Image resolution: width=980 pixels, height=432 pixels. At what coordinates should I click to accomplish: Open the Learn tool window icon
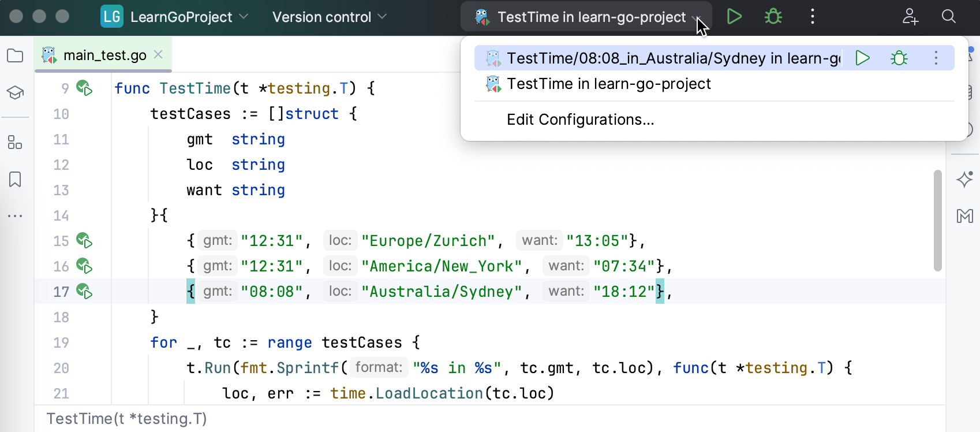click(x=15, y=92)
